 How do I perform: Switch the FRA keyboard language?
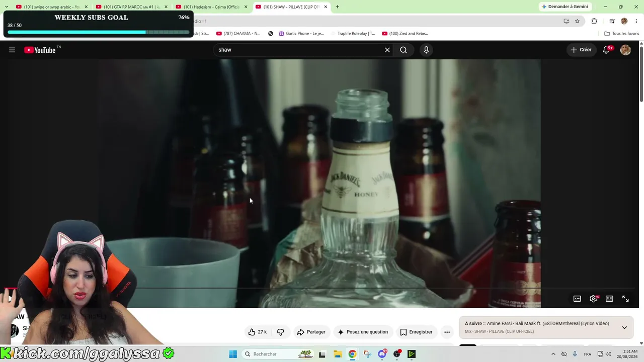588,354
